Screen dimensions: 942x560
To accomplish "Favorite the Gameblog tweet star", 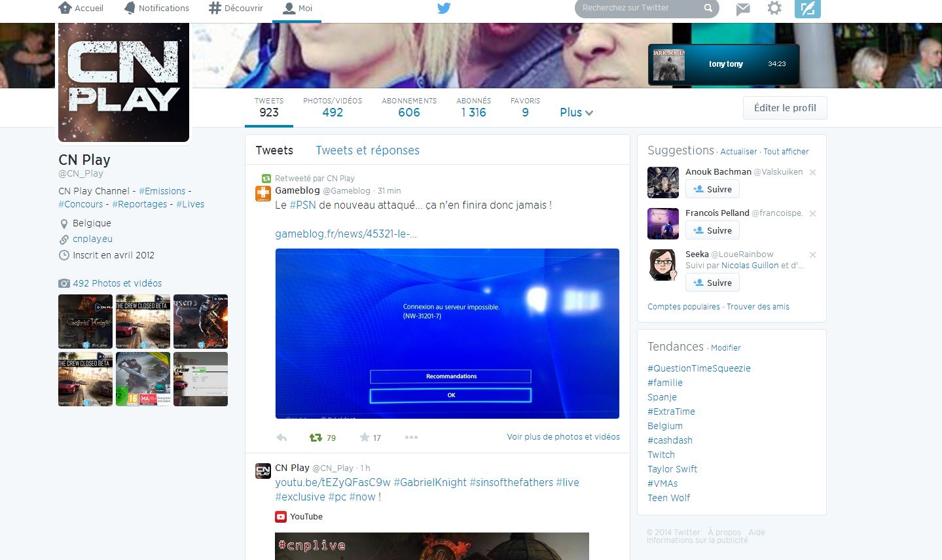I will tap(365, 438).
